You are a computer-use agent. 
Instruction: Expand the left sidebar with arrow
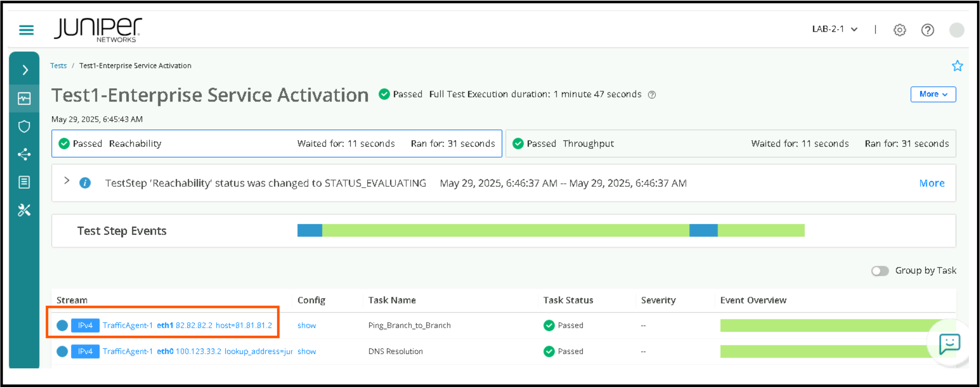(25, 70)
